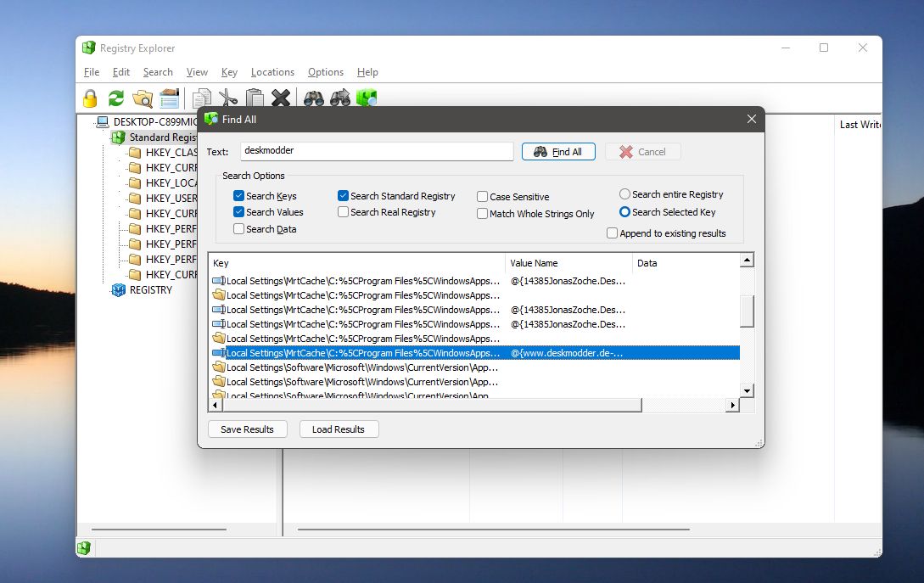Enable the Search Data checkbox
Screen dimensions: 924x583
click(x=239, y=229)
